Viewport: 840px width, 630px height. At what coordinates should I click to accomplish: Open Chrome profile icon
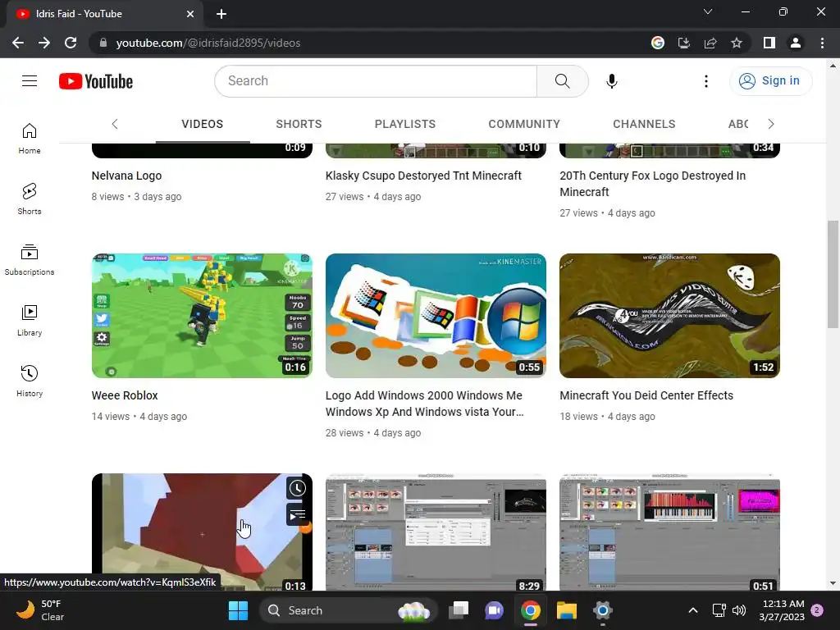click(796, 43)
